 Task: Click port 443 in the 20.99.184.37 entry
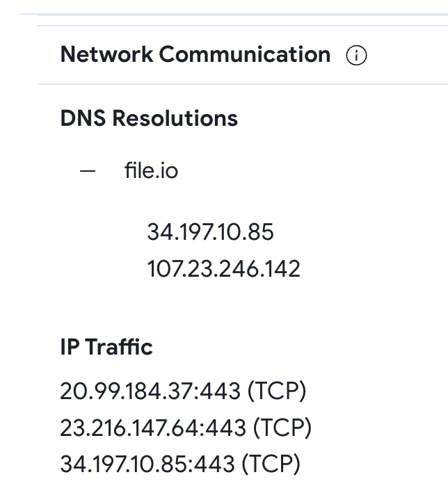[x=221, y=391]
